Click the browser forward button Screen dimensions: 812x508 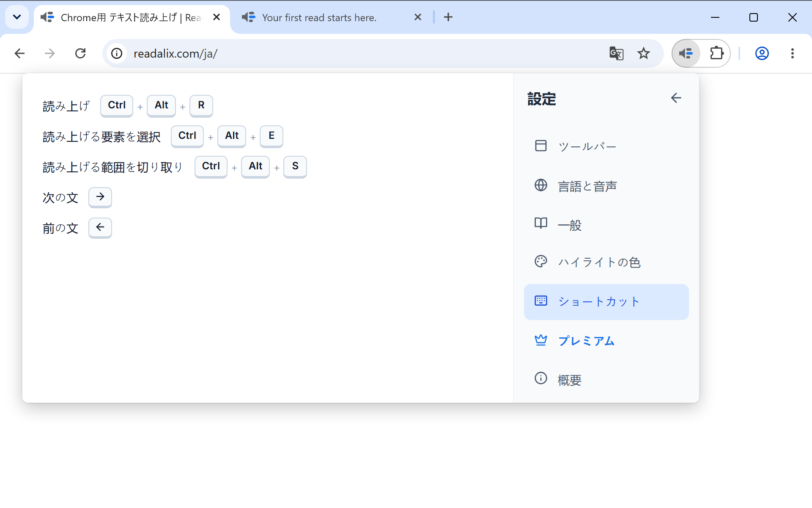coord(50,53)
